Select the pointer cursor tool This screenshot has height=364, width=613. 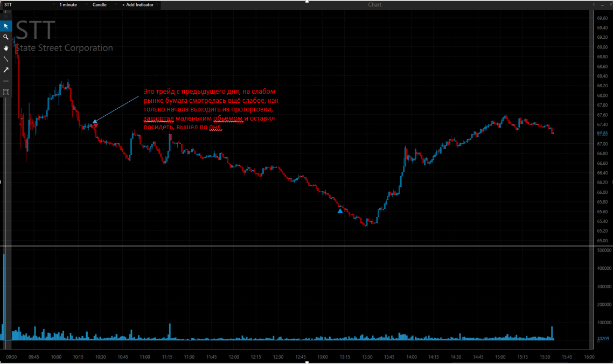pyautogui.click(x=6, y=26)
